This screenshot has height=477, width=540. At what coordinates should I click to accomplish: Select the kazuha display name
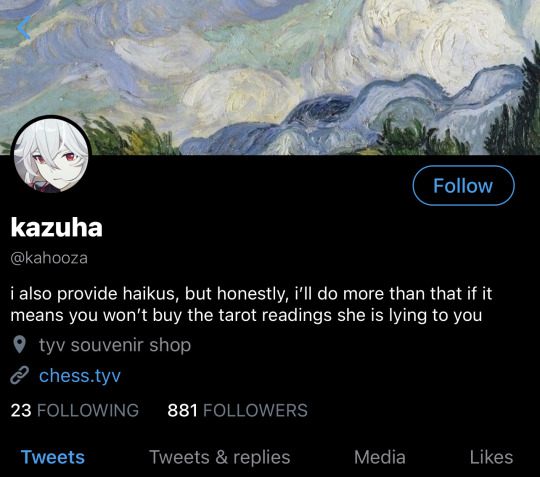tap(56, 227)
